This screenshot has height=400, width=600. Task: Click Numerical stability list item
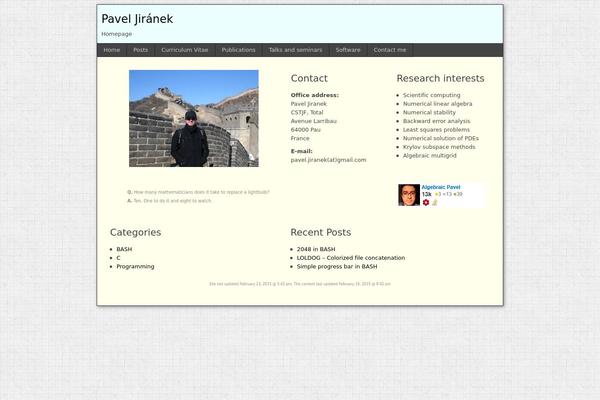(x=429, y=113)
